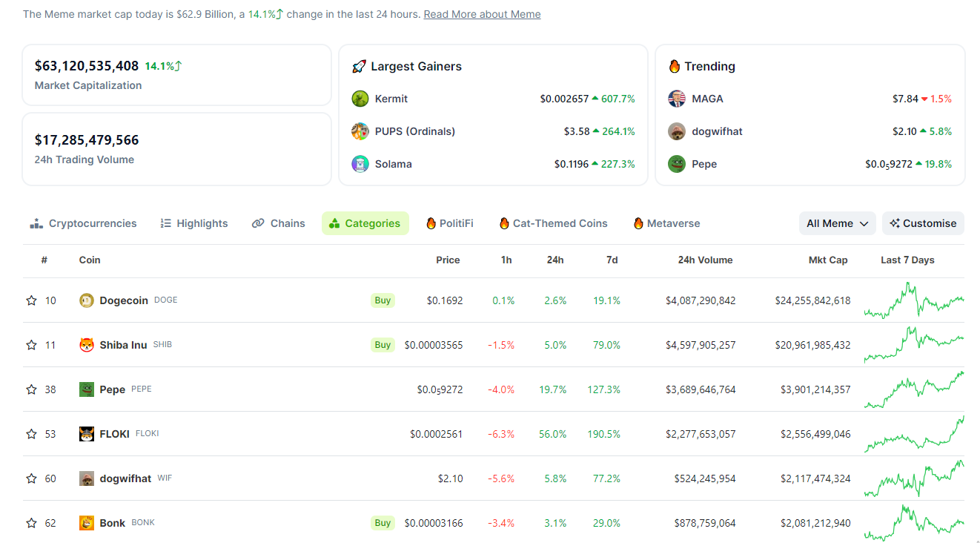Click the fire icon on Metaverse tab
The height and width of the screenshot is (543, 980).
638,223
